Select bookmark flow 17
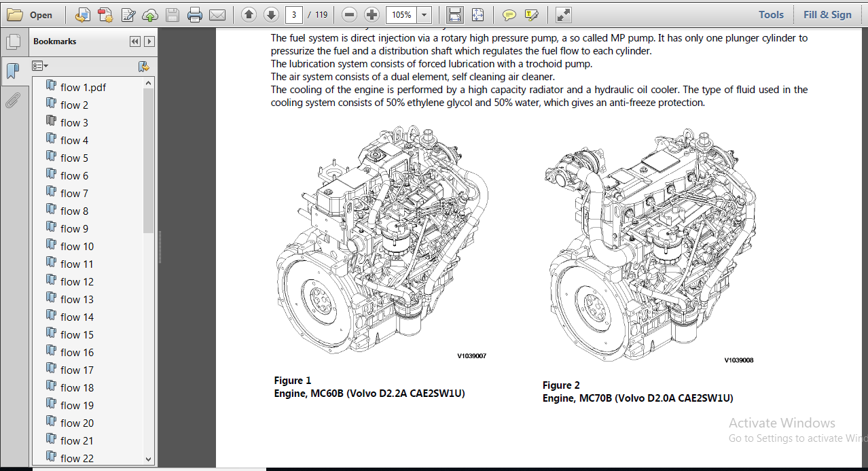The width and height of the screenshot is (868, 471). click(77, 370)
